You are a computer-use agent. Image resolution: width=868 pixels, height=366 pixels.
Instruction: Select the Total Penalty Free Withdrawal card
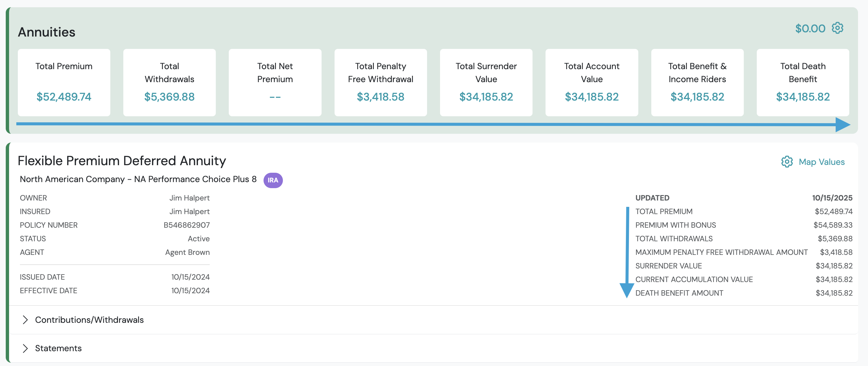tap(381, 82)
